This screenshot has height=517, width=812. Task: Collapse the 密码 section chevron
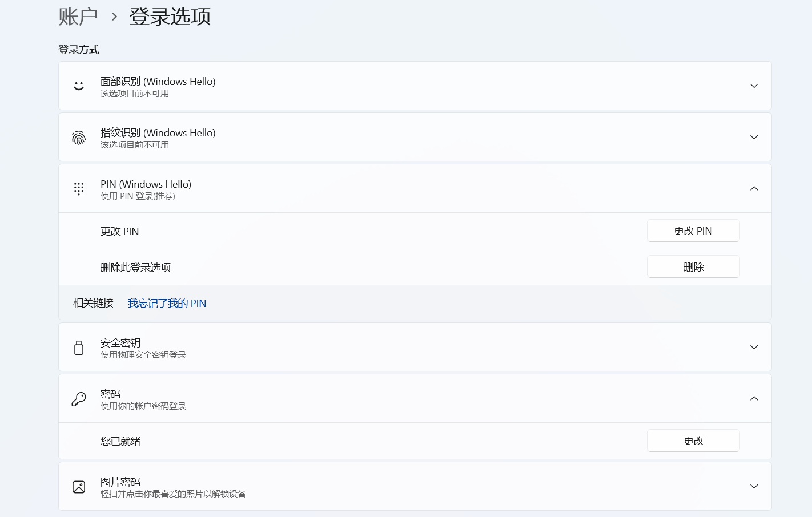click(x=754, y=398)
